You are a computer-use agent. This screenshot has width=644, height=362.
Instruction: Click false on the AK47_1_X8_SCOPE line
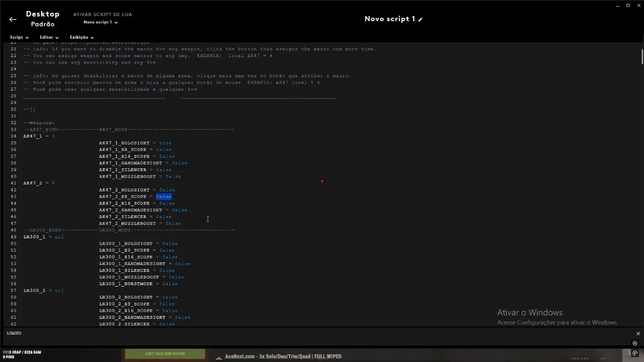coord(164,149)
